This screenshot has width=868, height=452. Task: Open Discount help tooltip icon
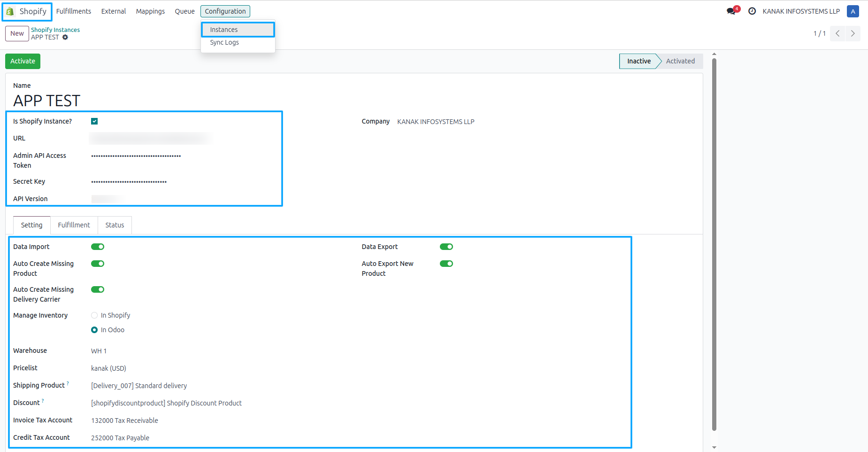click(x=43, y=401)
